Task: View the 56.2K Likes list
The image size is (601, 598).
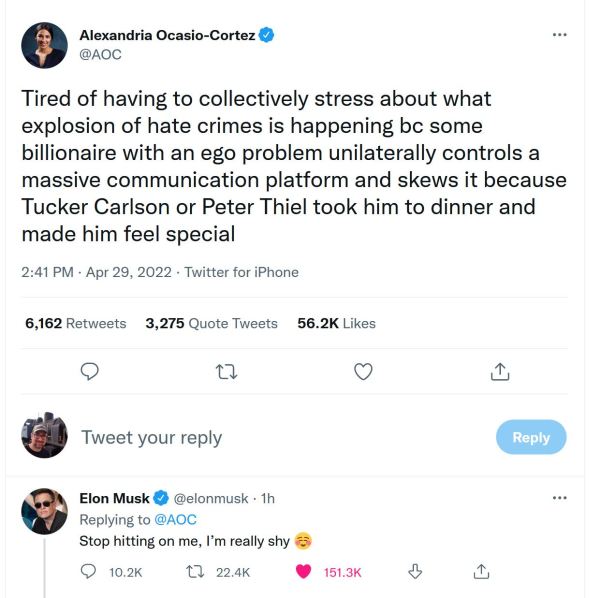Action: click(x=336, y=323)
